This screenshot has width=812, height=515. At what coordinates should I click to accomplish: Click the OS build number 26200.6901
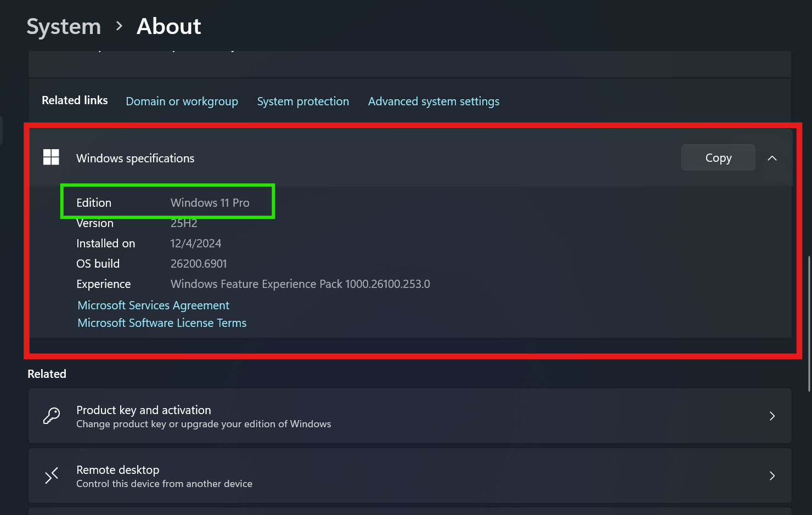(199, 264)
